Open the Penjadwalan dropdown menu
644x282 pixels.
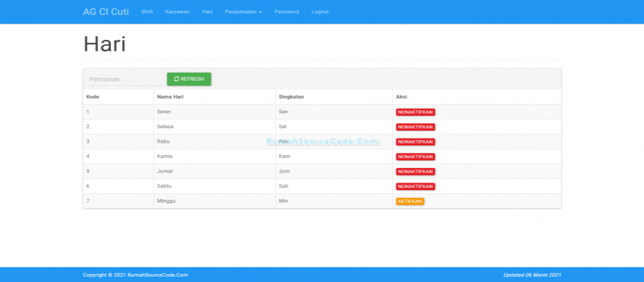(243, 12)
